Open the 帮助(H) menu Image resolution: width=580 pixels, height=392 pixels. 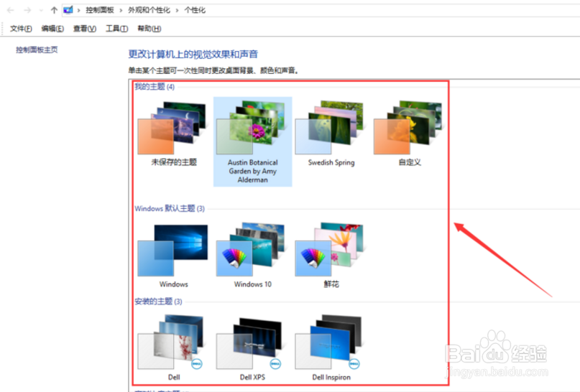click(149, 29)
